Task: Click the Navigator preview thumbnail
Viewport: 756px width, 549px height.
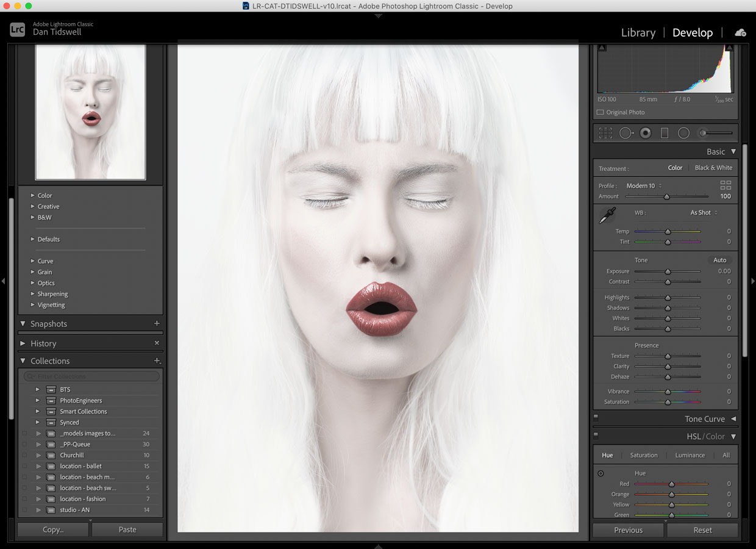Action: (x=90, y=112)
